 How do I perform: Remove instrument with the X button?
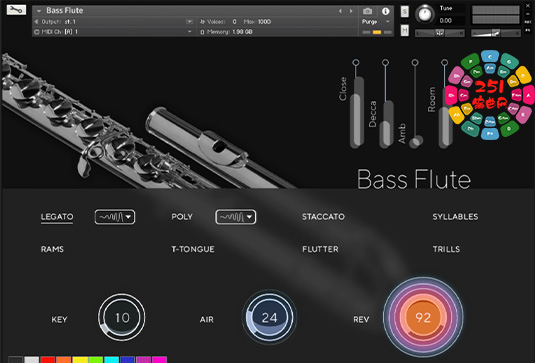tap(528, 6)
